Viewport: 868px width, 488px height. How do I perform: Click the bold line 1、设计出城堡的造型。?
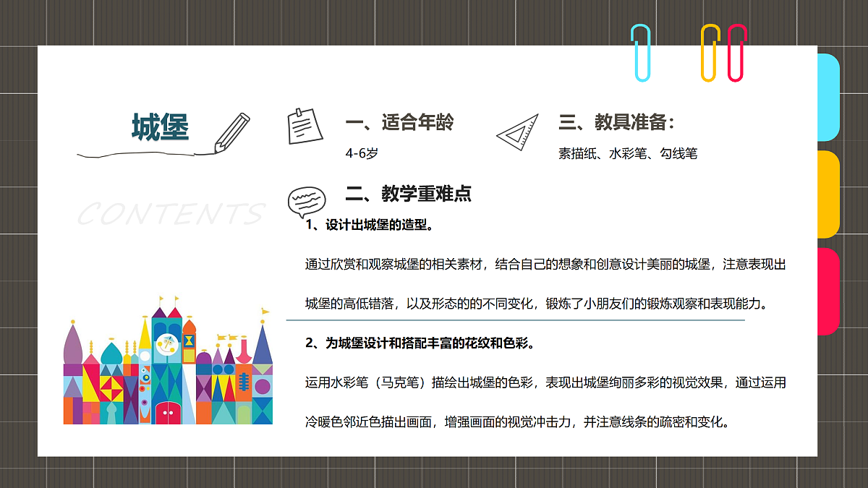click(370, 226)
